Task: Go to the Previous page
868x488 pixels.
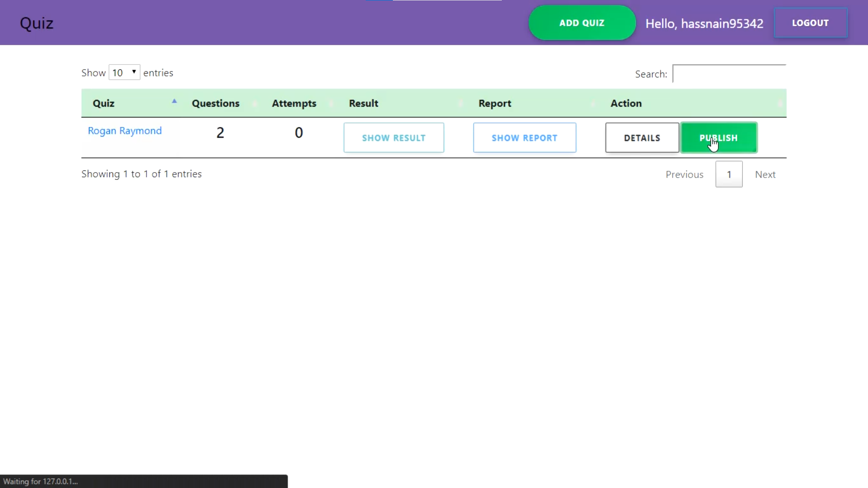Action: [x=684, y=174]
